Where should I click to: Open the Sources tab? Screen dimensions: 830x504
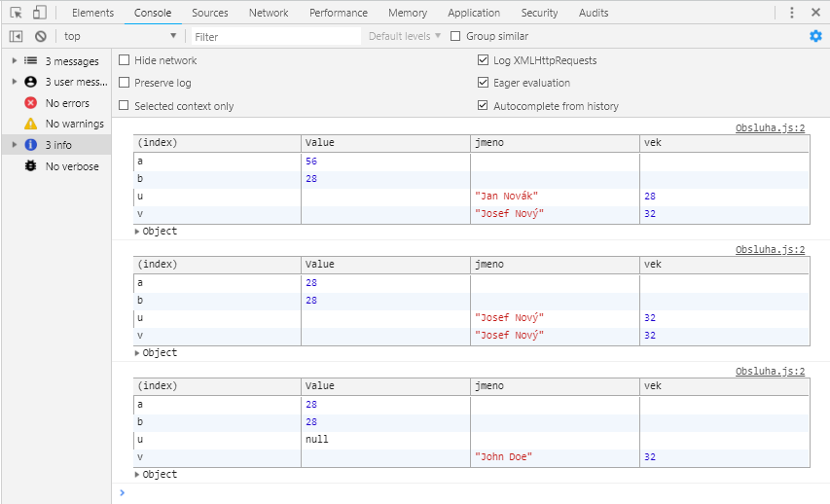pyautogui.click(x=210, y=13)
